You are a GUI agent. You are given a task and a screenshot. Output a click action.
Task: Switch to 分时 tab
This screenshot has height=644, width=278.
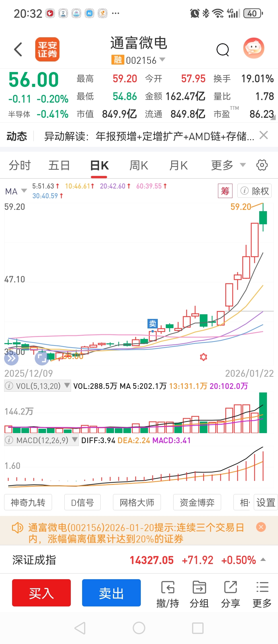click(x=20, y=165)
